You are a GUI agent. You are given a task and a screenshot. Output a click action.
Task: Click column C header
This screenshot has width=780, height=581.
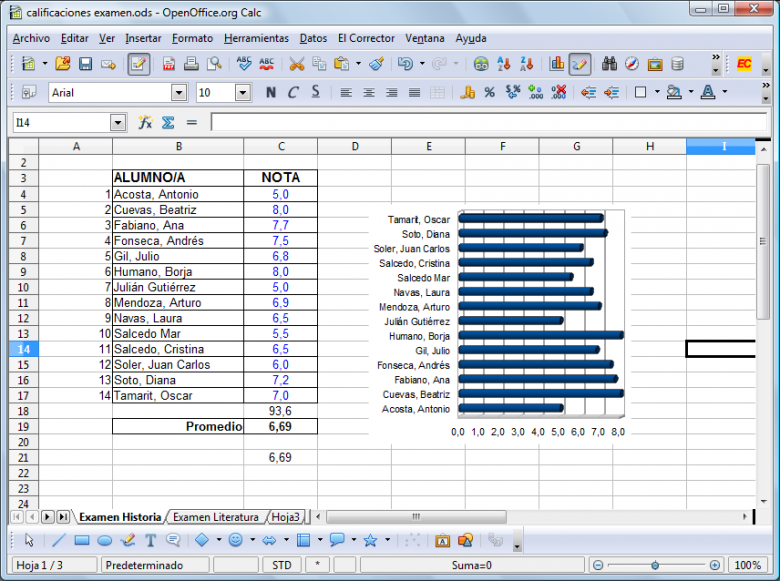pos(281,146)
